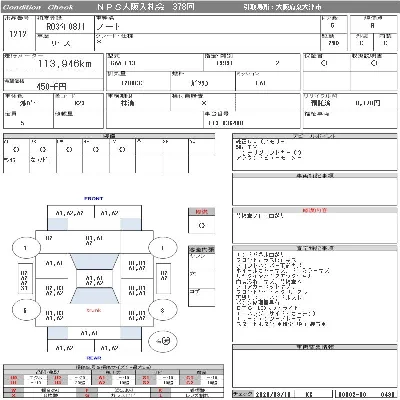400x400 pixels.
Task: Click the recycle fee value ending in 円
Action: [x=368, y=103]
